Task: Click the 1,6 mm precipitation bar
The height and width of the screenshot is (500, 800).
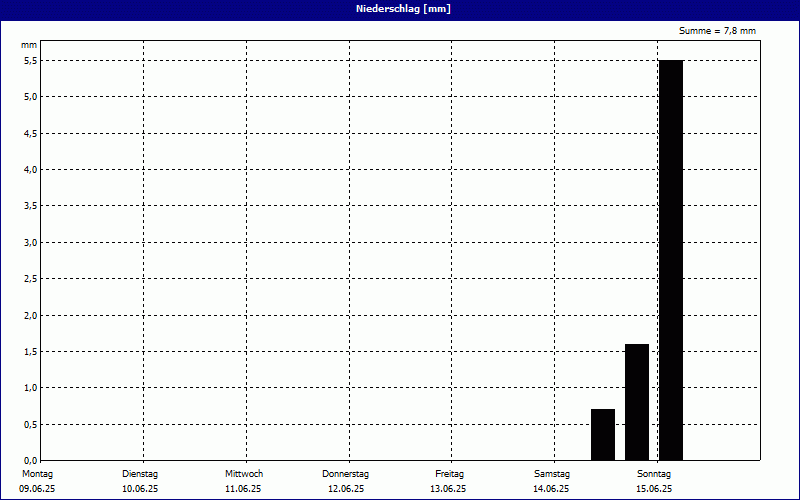Action: click(637, 402)
